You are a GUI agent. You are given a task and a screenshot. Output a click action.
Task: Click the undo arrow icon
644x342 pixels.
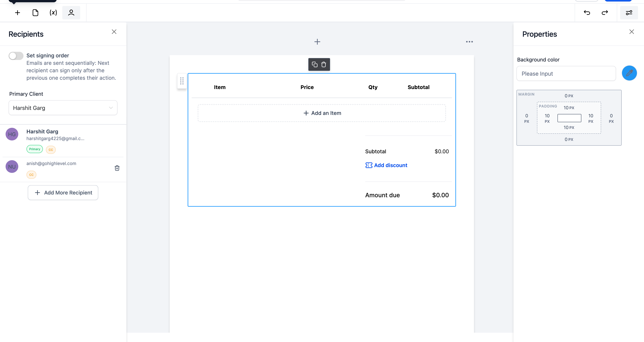[587, 13]
